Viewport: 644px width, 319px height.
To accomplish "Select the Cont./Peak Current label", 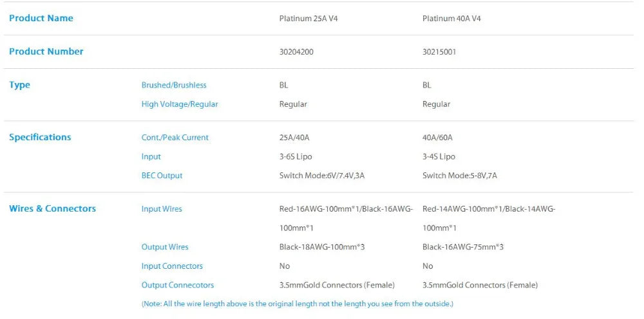I will 175,138.
